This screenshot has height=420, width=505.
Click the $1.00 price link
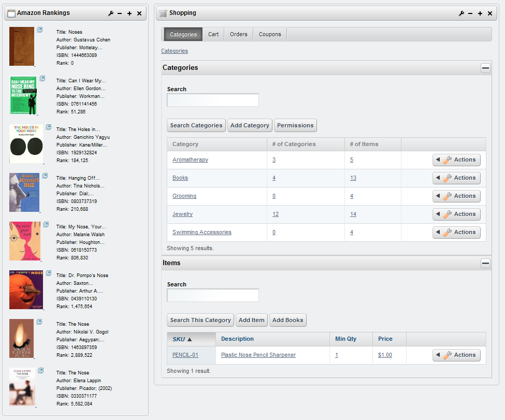click(385, 355)
